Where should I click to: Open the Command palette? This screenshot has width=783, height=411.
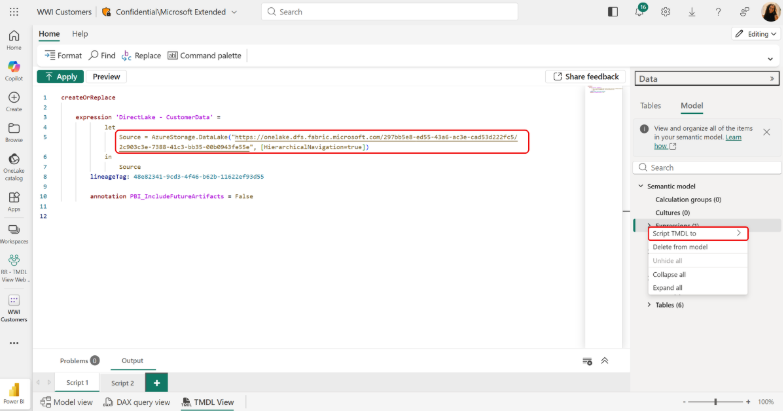coord(204,55)
